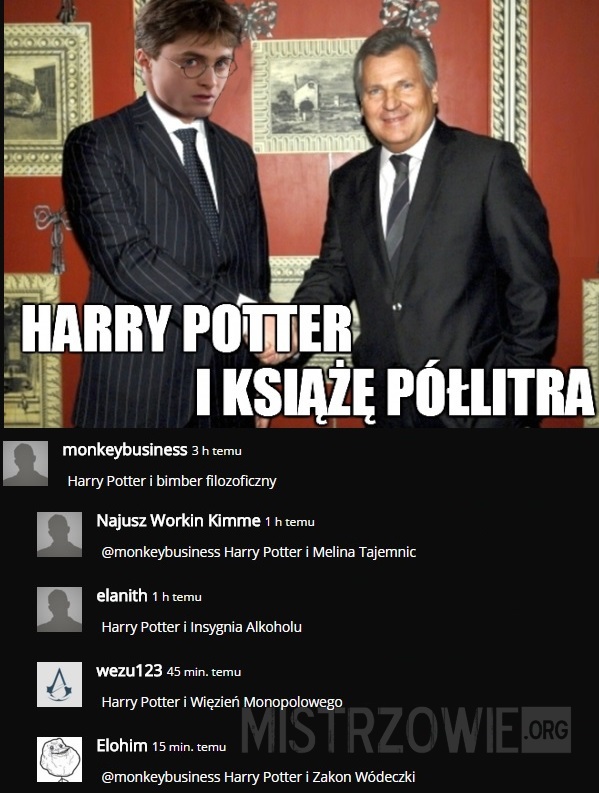
Task: Click @monkeybusiness mention in Melina Tajemnic reply
Action: 161,552
